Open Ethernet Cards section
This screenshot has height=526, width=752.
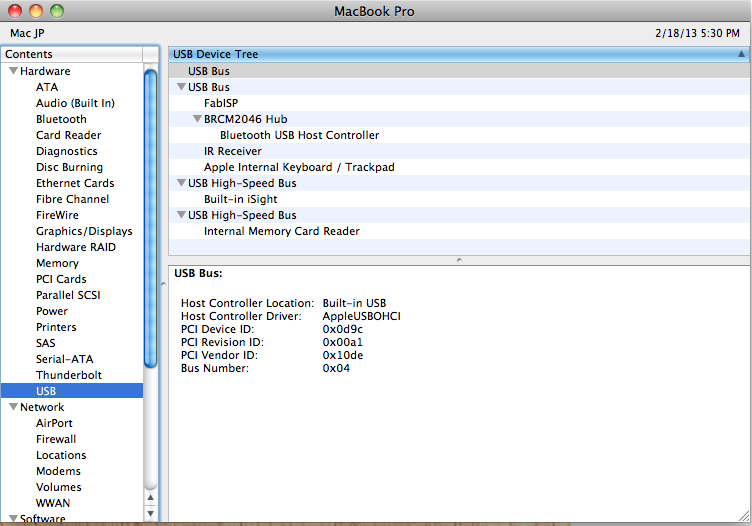click(75, 183)
